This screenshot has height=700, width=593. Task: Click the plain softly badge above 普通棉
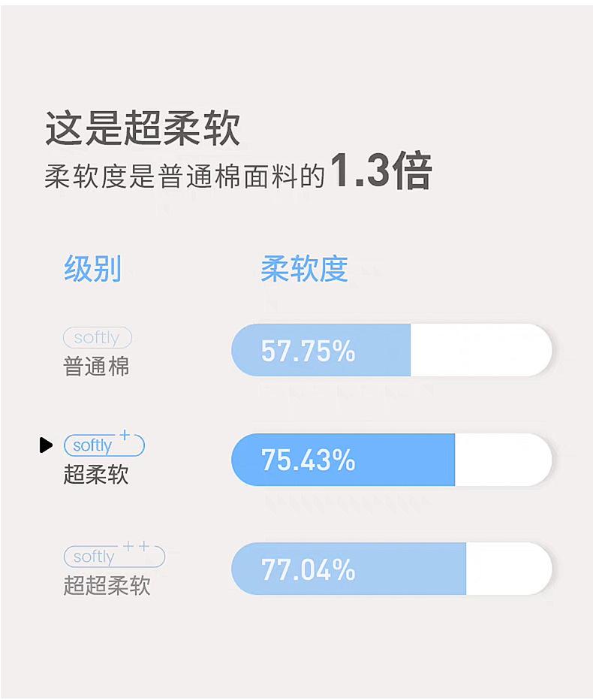(x=97, y=338)
